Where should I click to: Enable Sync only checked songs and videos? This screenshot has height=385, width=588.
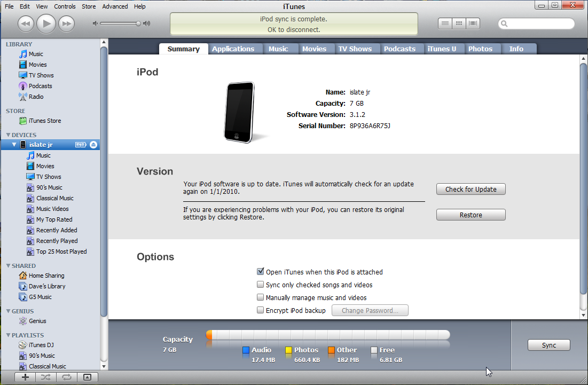pos(260,285)
